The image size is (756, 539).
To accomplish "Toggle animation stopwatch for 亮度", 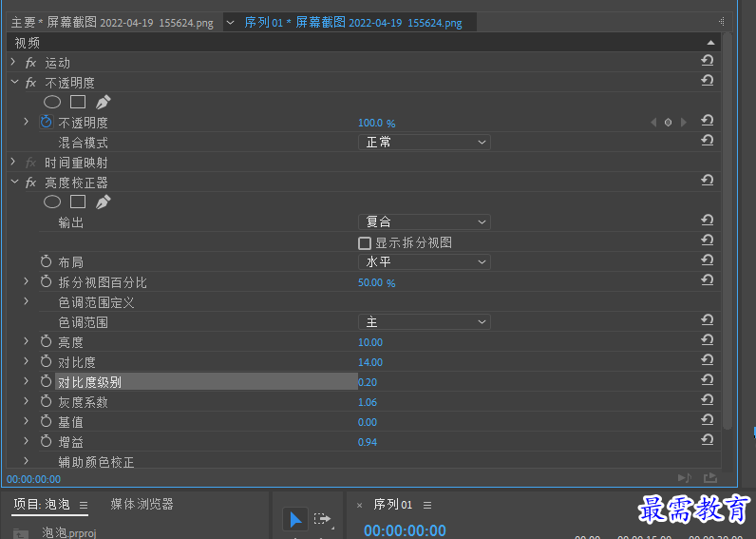I will pos(47,341).
